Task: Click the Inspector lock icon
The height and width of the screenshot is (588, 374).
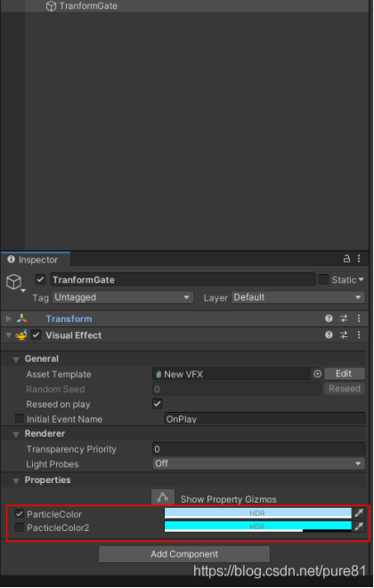Action: coord(346,258)
